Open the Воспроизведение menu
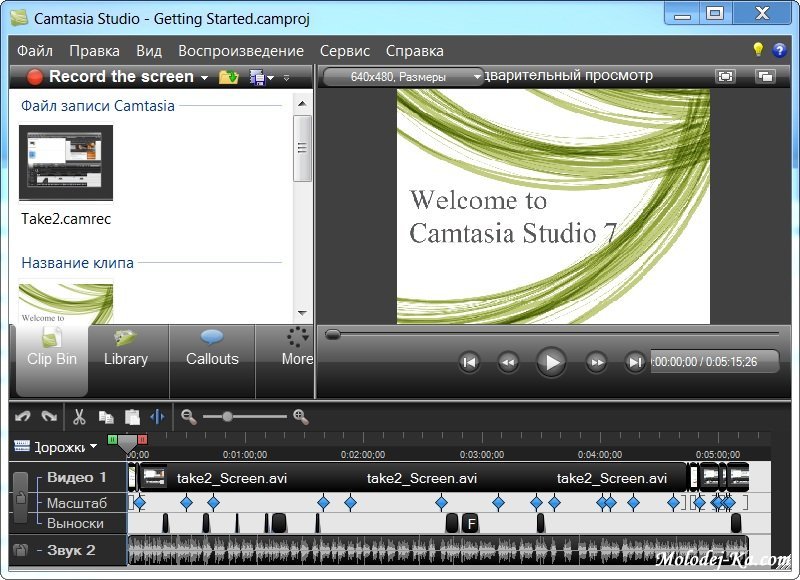 (x=241, y=51)
